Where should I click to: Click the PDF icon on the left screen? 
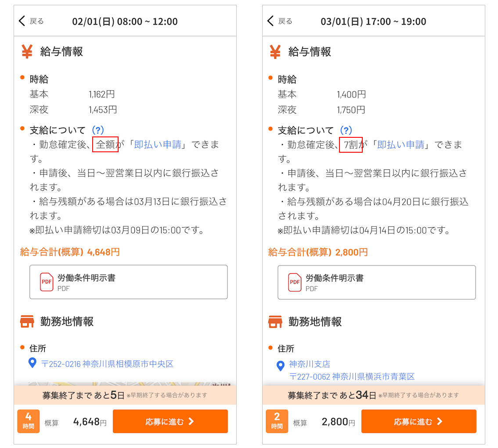coord(47,282)
